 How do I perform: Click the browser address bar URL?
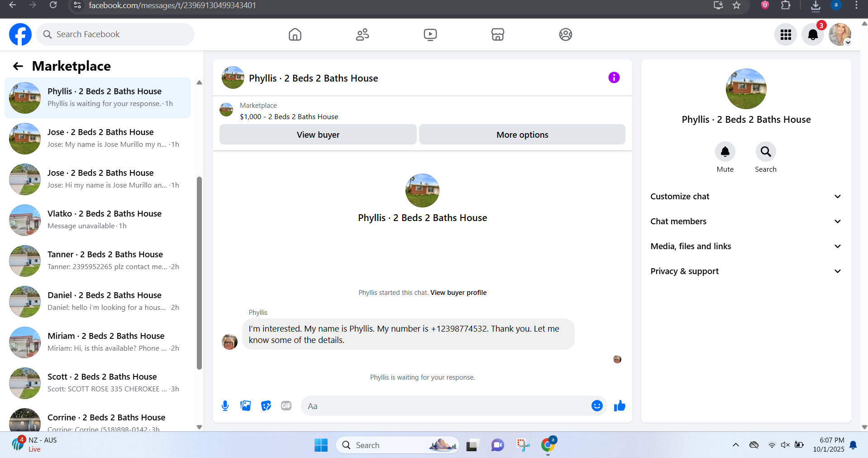172,5
